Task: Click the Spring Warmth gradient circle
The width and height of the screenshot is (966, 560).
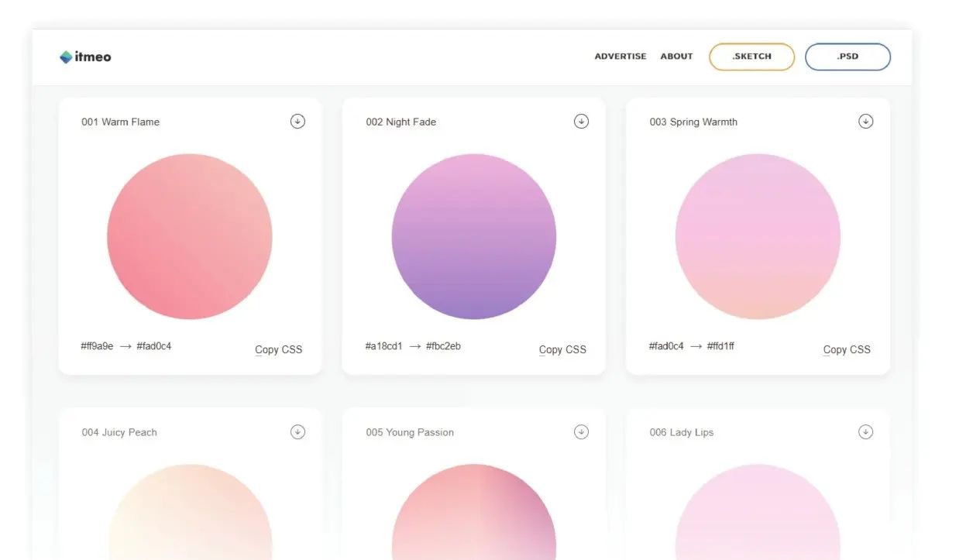Action: click(758, 236)
